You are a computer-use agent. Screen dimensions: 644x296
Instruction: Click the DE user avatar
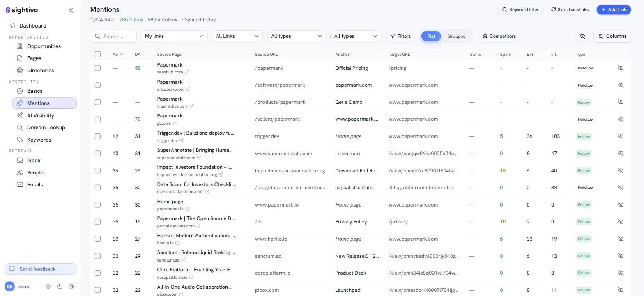coord(9,287)
